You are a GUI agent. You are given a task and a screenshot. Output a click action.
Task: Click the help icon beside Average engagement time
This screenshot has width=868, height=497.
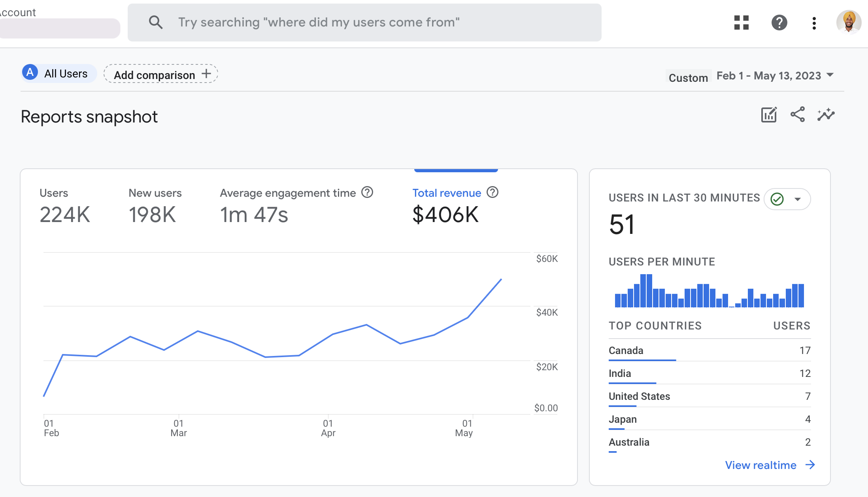pos(368,192)
